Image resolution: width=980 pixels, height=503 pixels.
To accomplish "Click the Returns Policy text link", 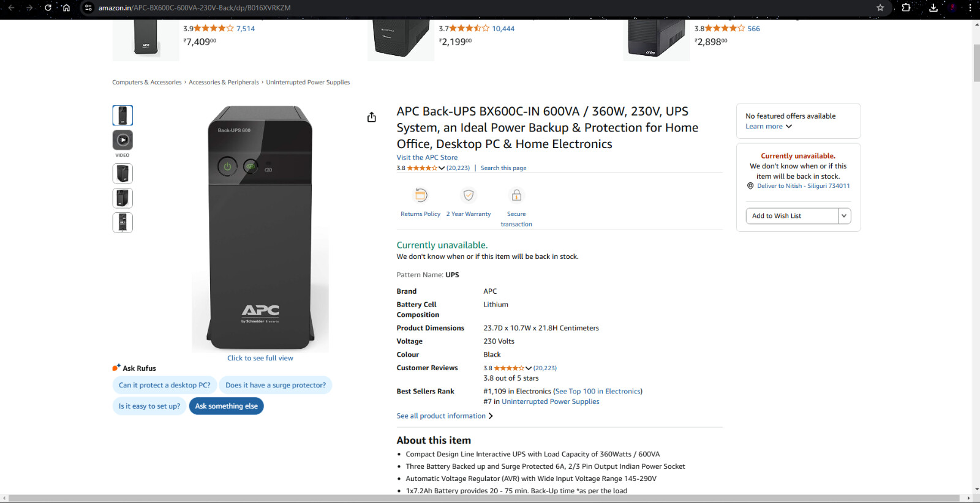I will [421, 214].
